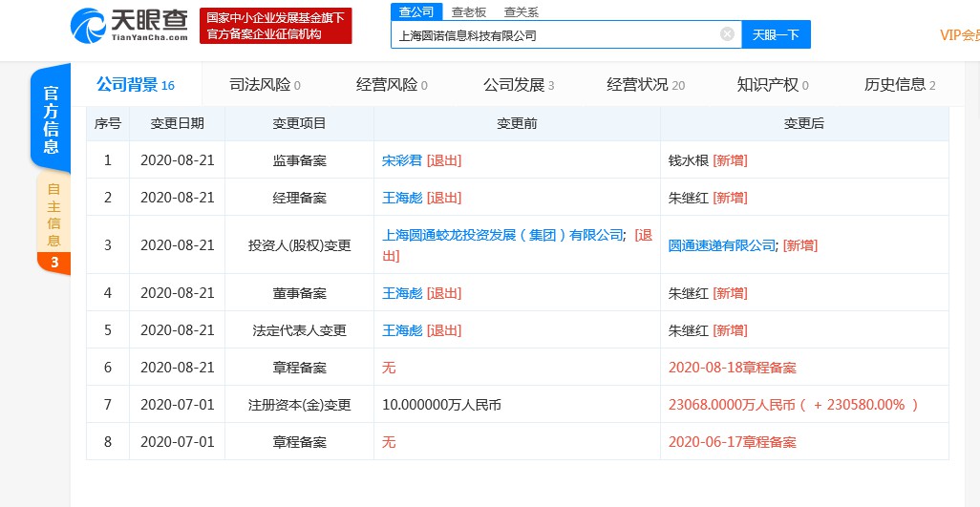Open the 历史信息 section tab
The image size is (980, 507).
click(900, 85)
